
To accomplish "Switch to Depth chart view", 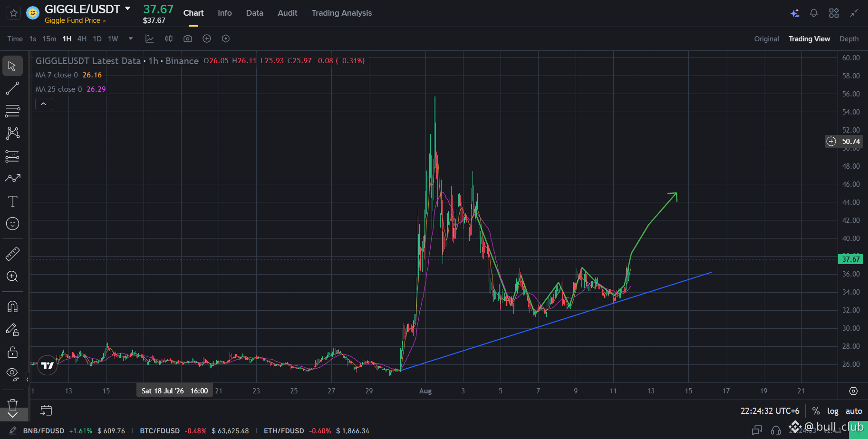I will pyautogui.click(x=849, y=39).
